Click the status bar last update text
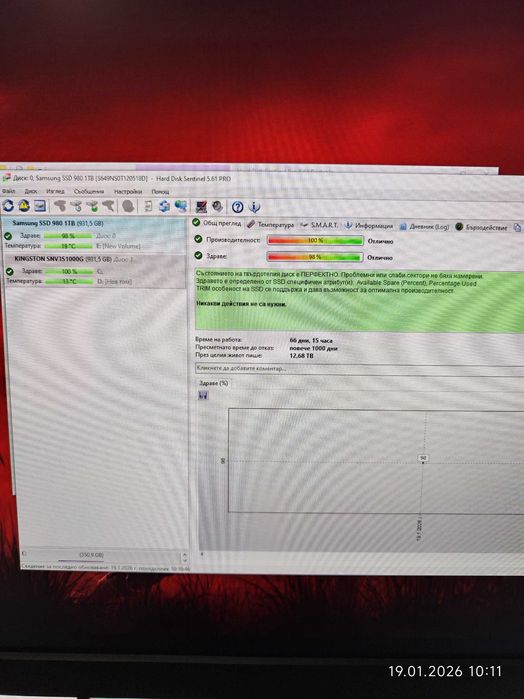 pyautogui.click(x=106, y=568)
